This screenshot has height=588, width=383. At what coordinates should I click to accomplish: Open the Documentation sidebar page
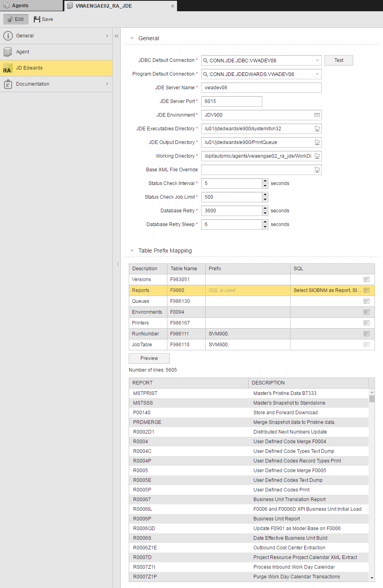click(x=56, y=84)
